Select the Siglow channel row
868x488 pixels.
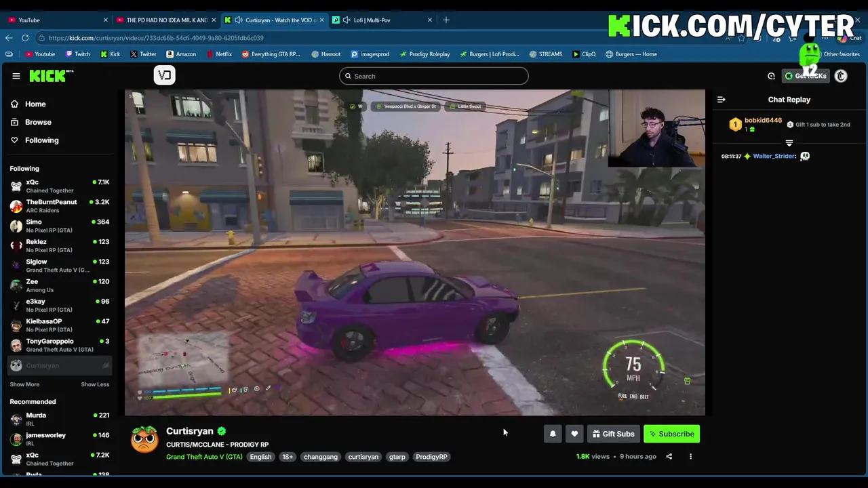tap(59, 266)
